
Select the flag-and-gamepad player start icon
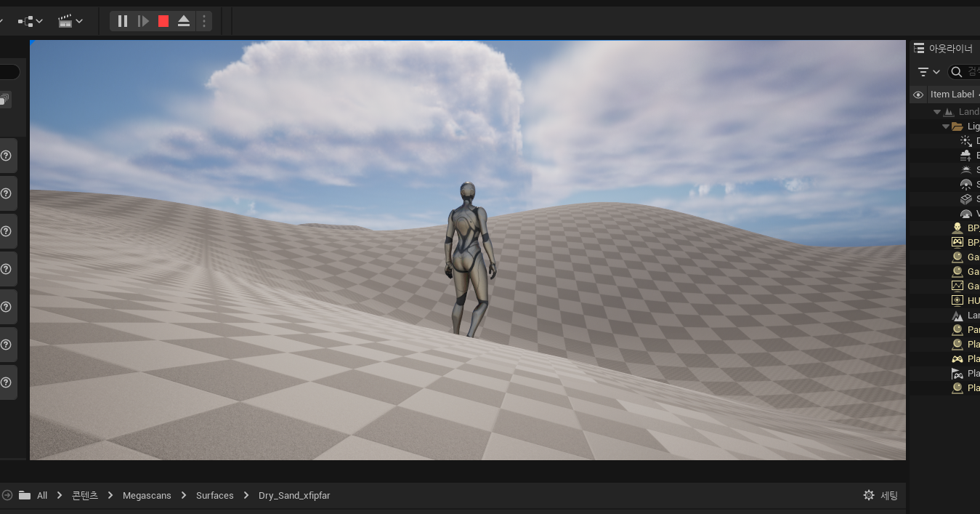[x=957, y=374]
